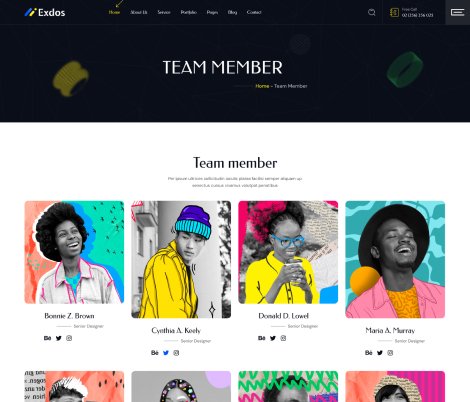Open Donald D. Lowel's Twitter icon

(x=273, y=338)
